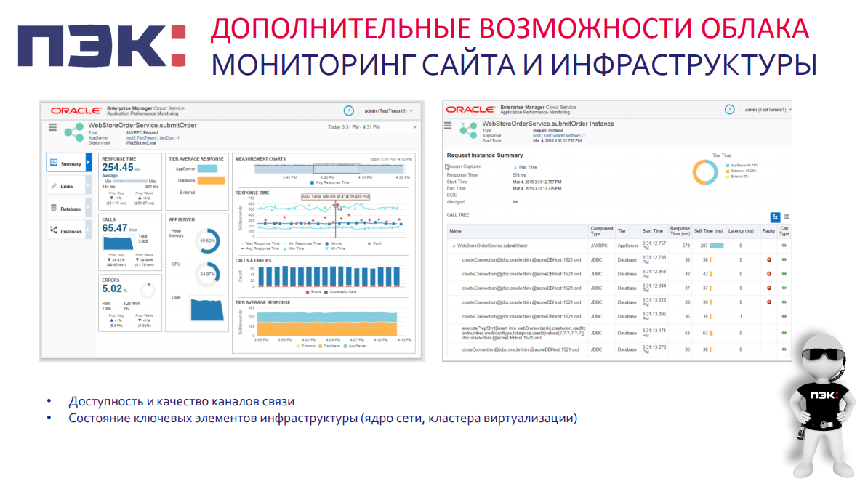Click PEK logo at slide top left
Viewport: 868px width, 489px height.
102,46
